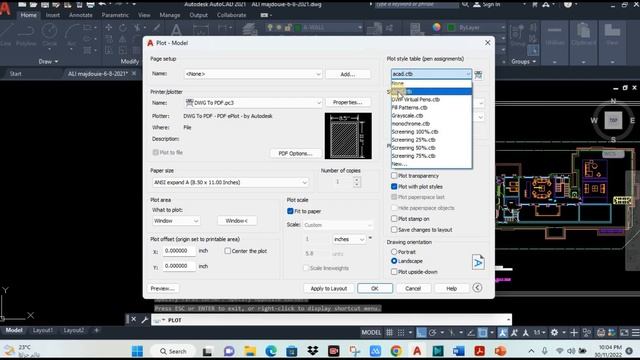Uncheck Fit to paper
Screen dimensions: 640x360
(290, 211)
